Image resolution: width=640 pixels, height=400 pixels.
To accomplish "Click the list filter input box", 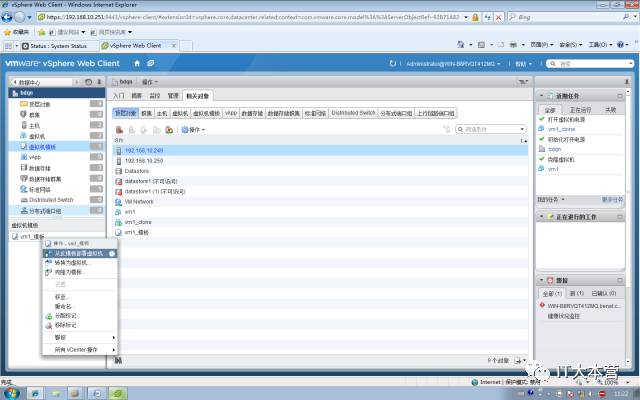I will pos(491,129).
